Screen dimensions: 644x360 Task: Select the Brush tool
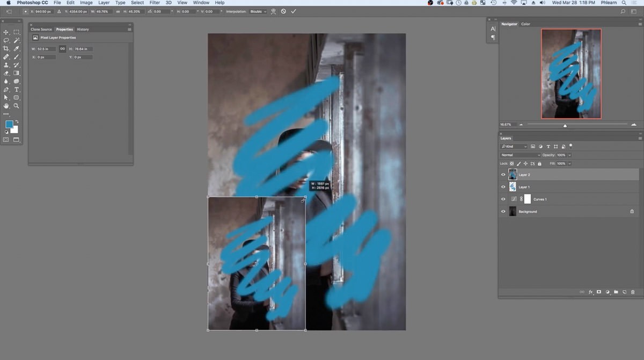point(17,56)
